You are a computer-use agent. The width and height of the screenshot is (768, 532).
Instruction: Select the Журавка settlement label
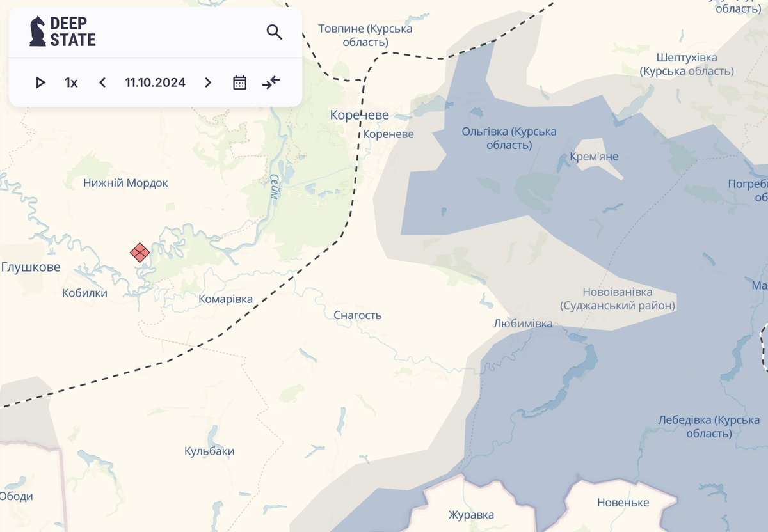[471, 515]
